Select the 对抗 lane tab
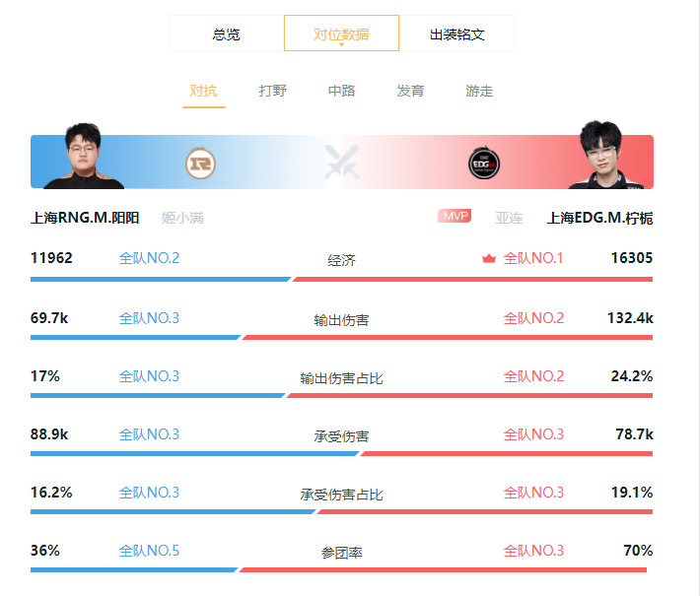 point(203,91)
